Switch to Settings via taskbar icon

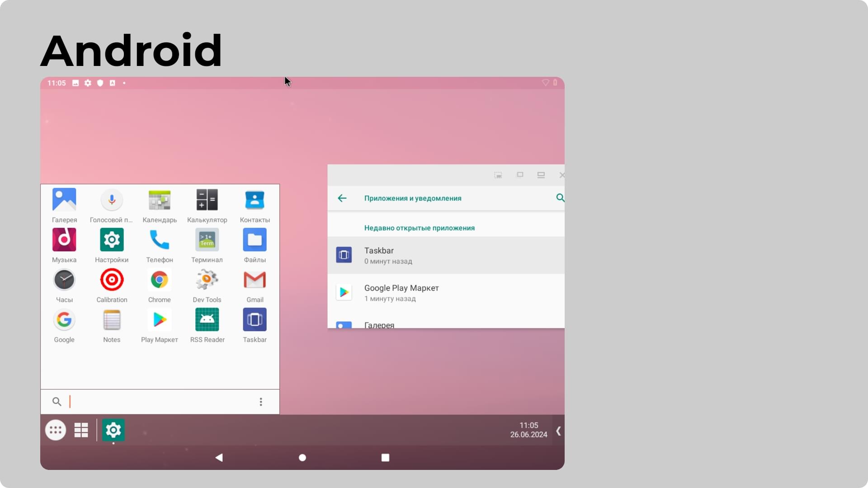click(113, 430)
